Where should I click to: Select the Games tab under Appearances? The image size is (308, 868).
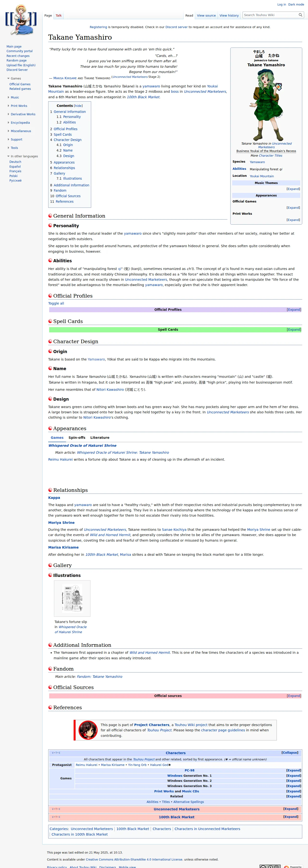pyautogui.click(x=57, y=438)
